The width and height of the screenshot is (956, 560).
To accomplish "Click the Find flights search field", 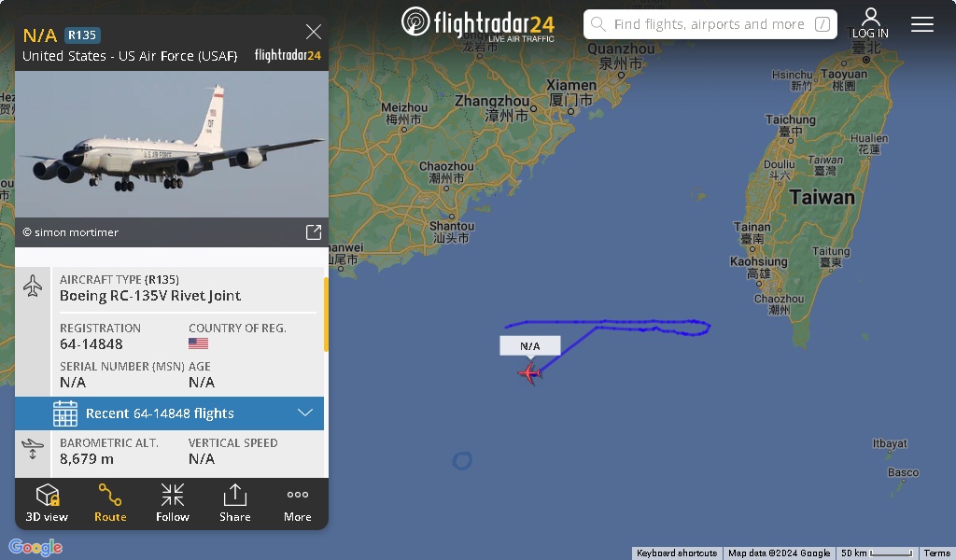I will click(710, 24).
